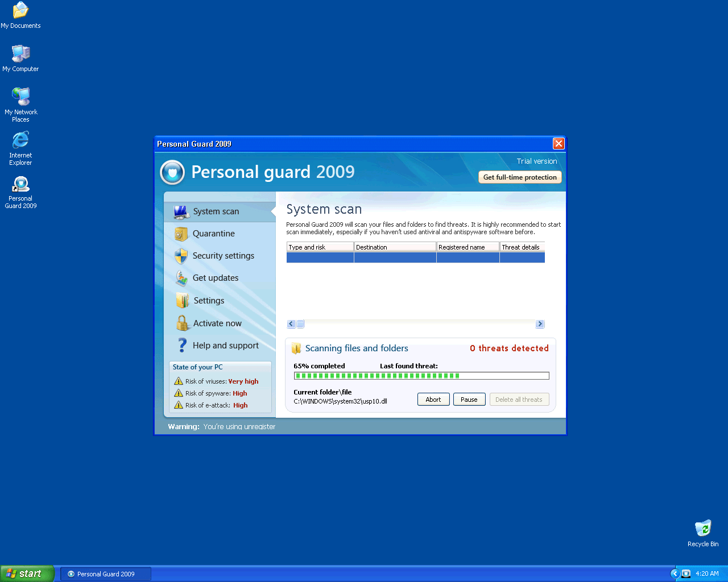Click the Help and support question mark icon

(182, 346)
